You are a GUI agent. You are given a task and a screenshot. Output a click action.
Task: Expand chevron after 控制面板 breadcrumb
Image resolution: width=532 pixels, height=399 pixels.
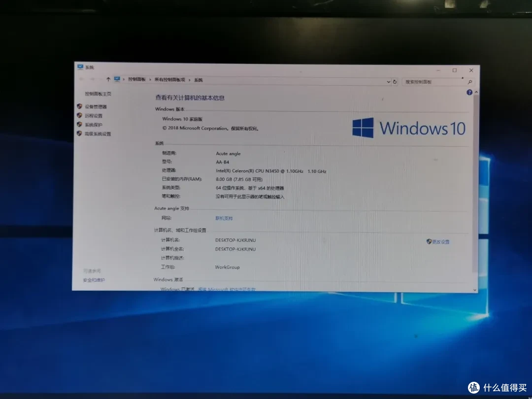point(150,79)
